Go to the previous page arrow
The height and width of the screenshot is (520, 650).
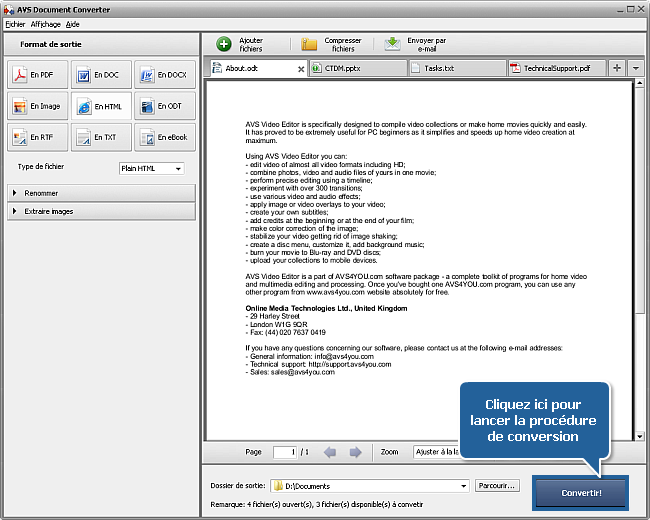[x=330, y=452]
